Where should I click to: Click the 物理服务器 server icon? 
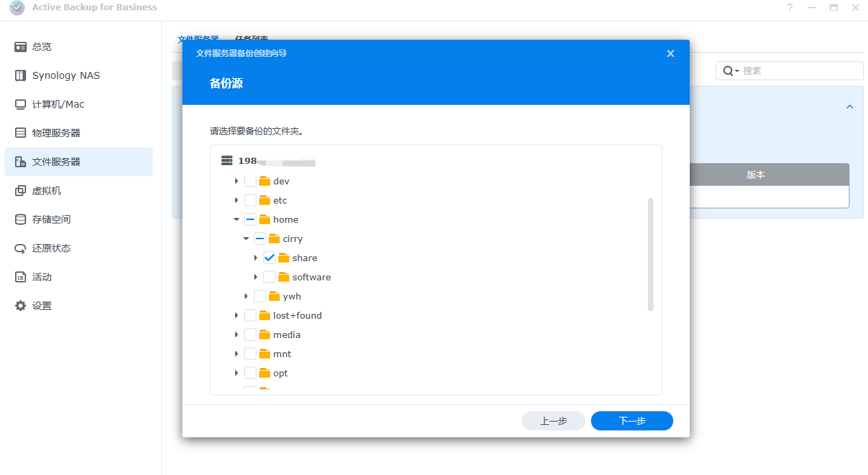(x=21, y=133)
